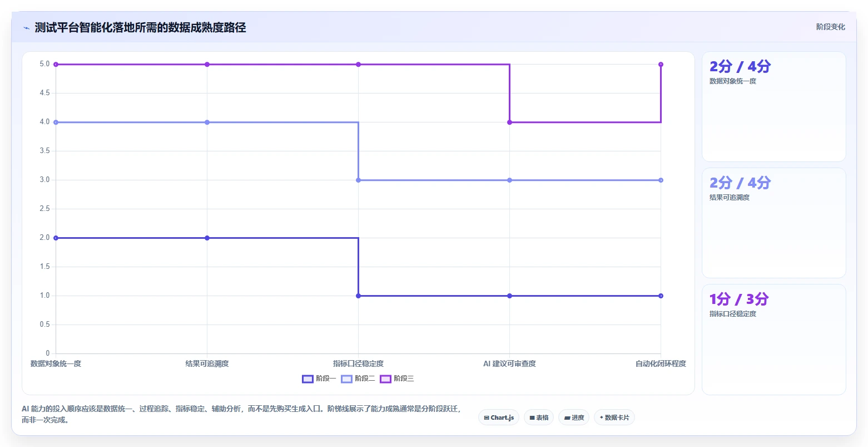Viewport: 868px width, 447px height.
Task: Select 阶段二 point at 结果可追溯度 (4.0)
Action: click(207, 122)
